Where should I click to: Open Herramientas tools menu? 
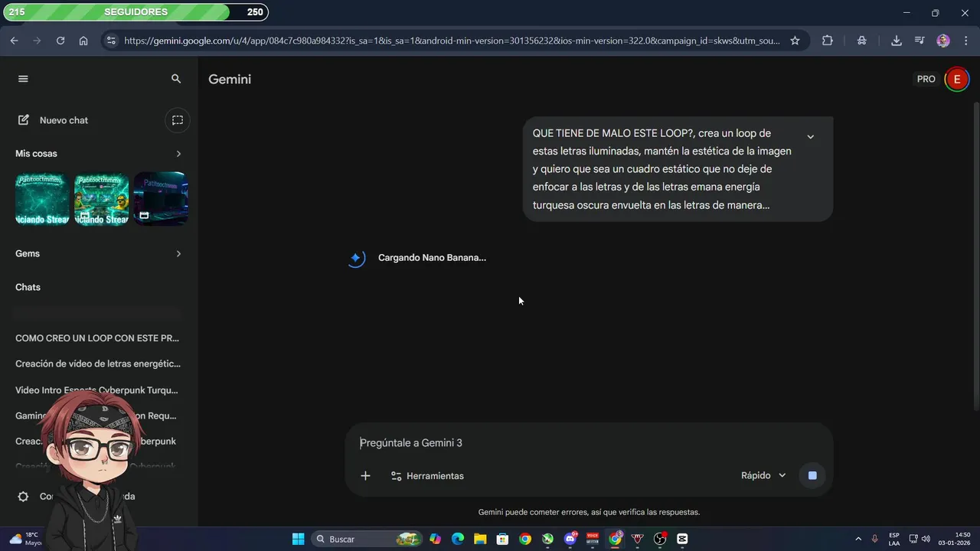point(427,476)
